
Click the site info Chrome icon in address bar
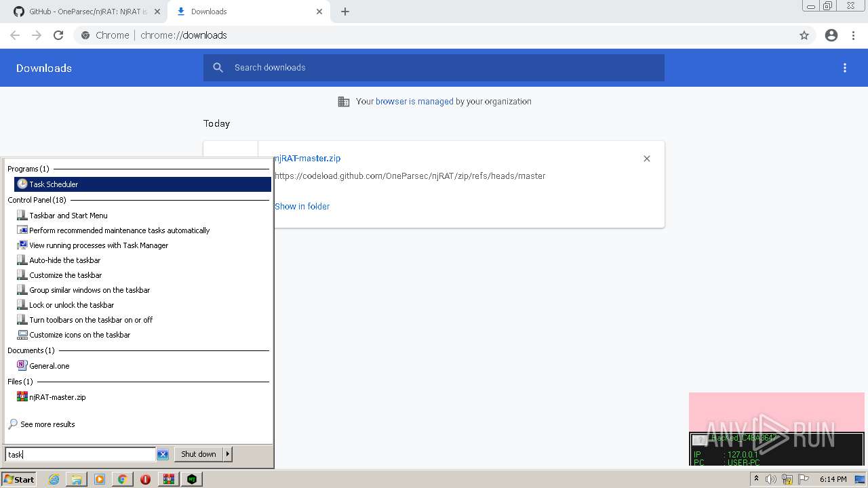click(x=85, y=35)
